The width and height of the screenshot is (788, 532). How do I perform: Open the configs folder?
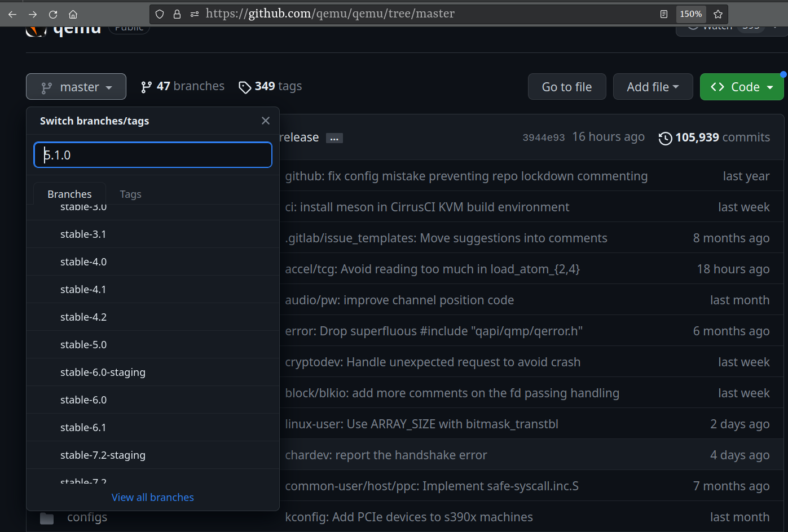click(87, 517)
